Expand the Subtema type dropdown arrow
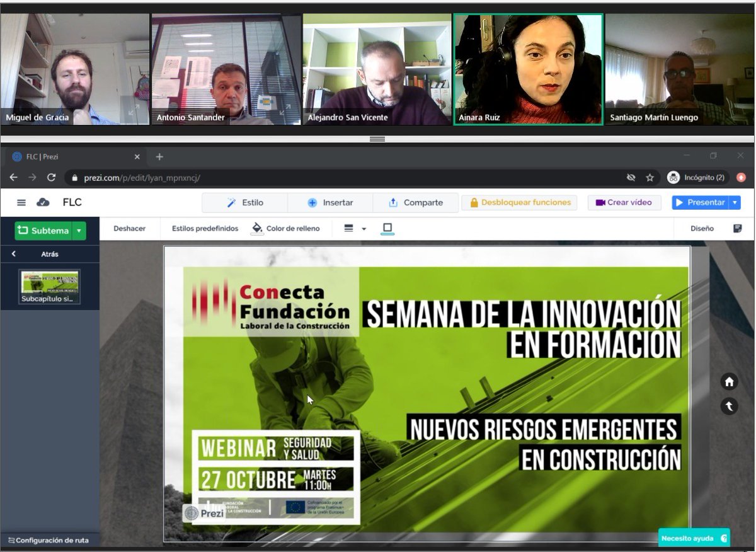 pyautogui.click(x=79, y=231)
